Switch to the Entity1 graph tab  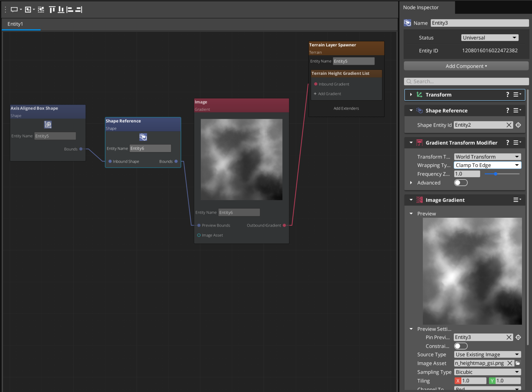tap(15, 24)
